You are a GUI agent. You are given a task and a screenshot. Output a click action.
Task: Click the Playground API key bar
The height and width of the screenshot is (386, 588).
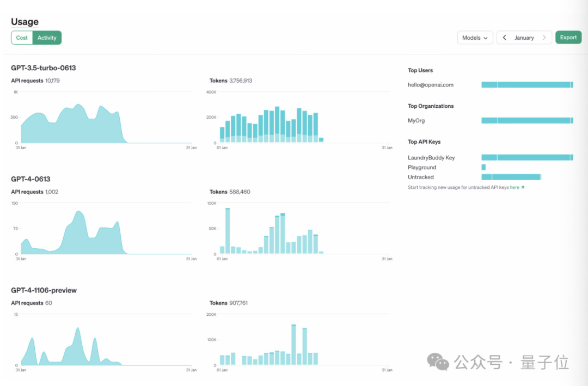[483, 167]
